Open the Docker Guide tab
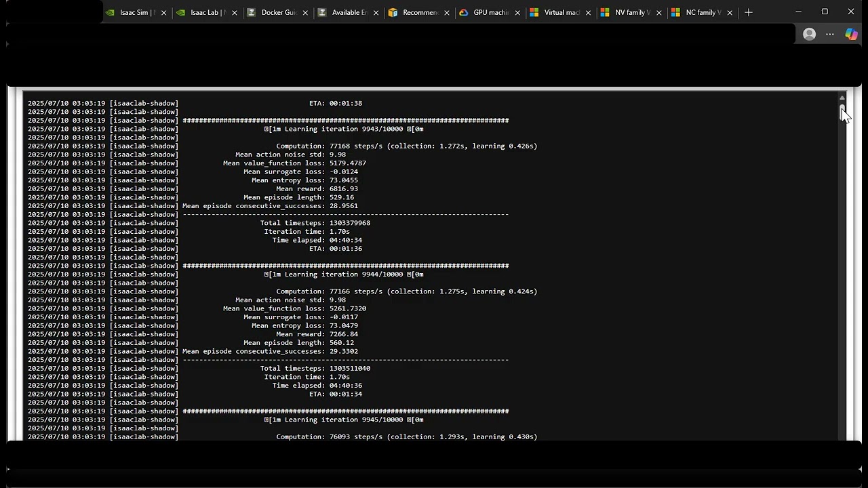 (x=271, y=12)
